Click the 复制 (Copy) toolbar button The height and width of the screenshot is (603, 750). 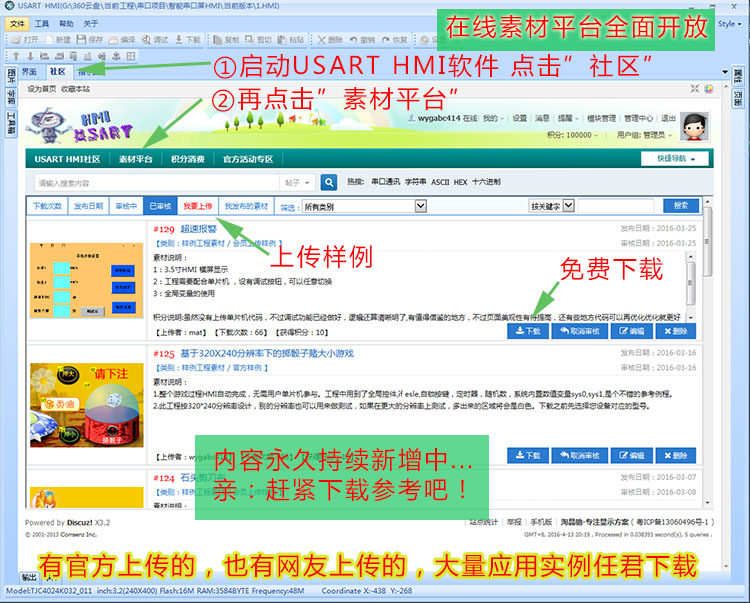pyautogui.click(x=226, y=40)
